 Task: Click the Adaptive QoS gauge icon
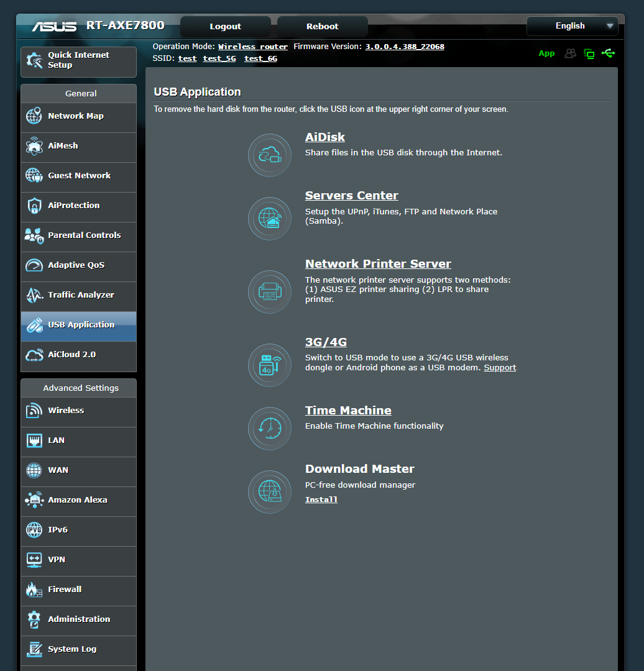point(34,265)
